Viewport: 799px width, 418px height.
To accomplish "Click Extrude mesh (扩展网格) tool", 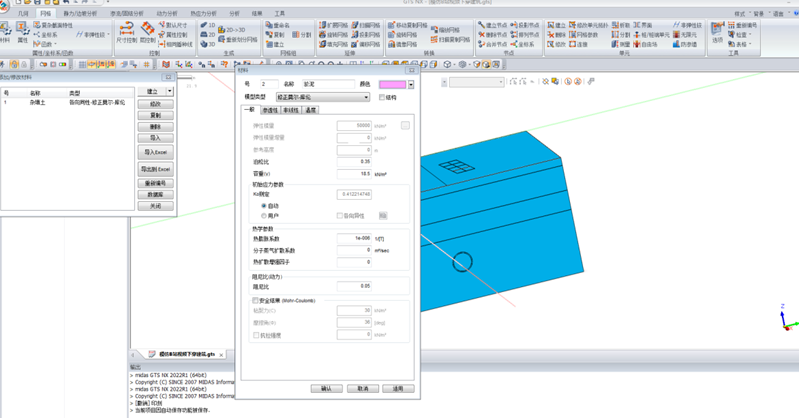I will pos(334,25).
